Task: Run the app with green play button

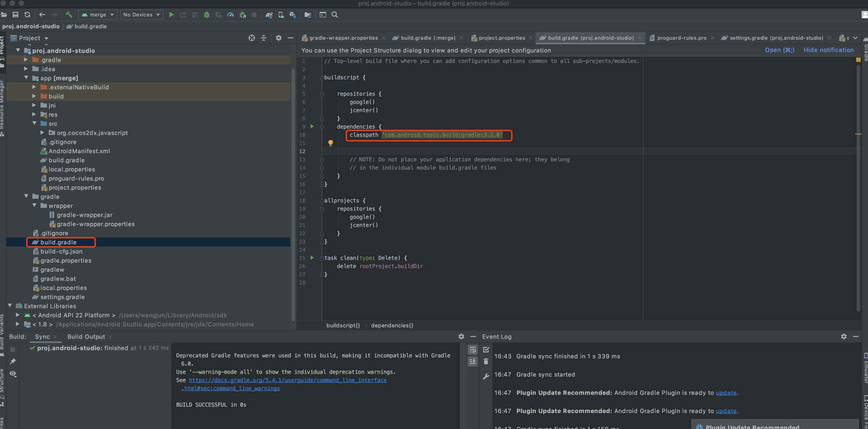Action: click(171, 15)
